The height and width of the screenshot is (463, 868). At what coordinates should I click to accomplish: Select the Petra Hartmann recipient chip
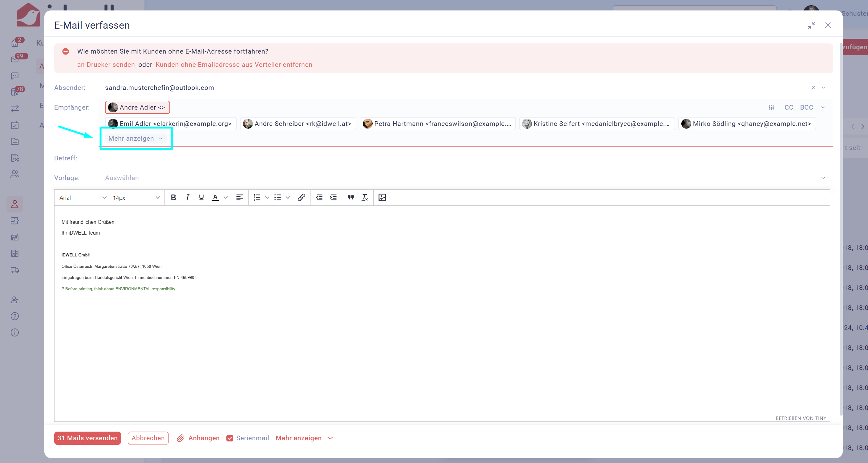click(437, 123)
